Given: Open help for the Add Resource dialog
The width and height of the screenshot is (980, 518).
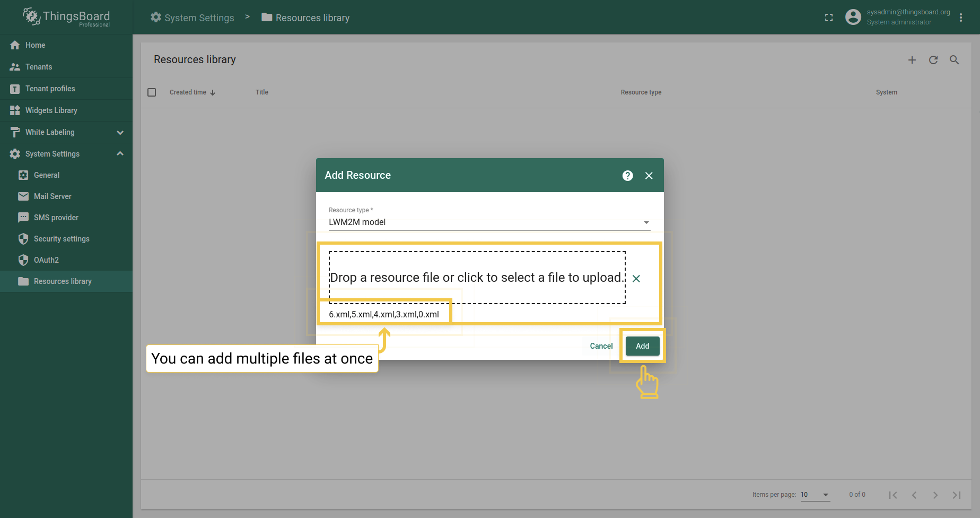Looking at the screenshot, I should tap(628, 175).
